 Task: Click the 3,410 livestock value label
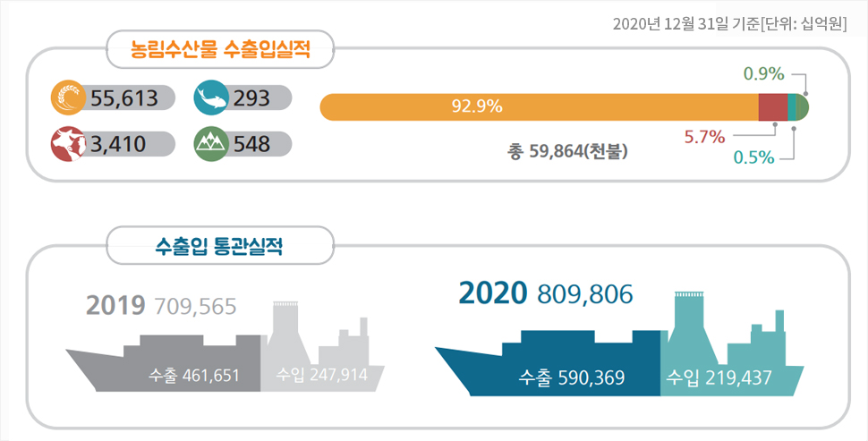coord(118,144)
